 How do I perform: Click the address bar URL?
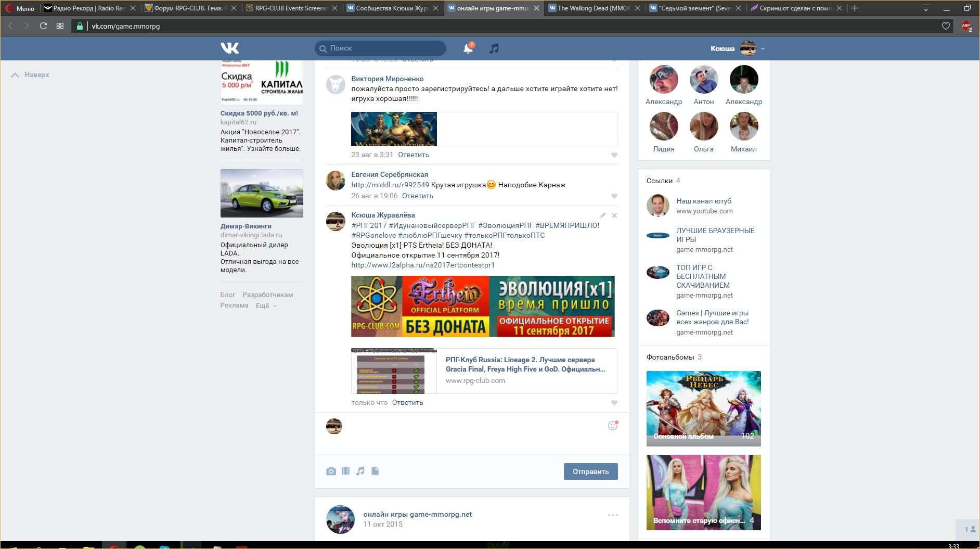[126, 26]
